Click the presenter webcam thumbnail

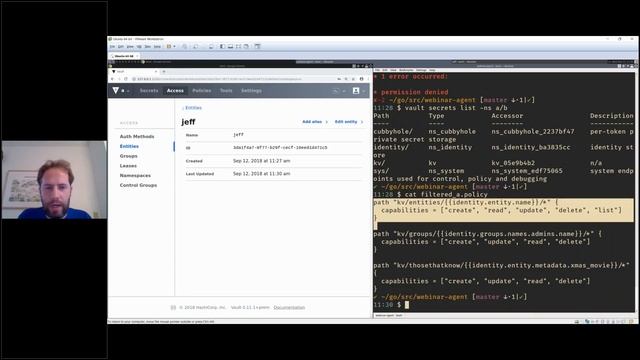54,180
